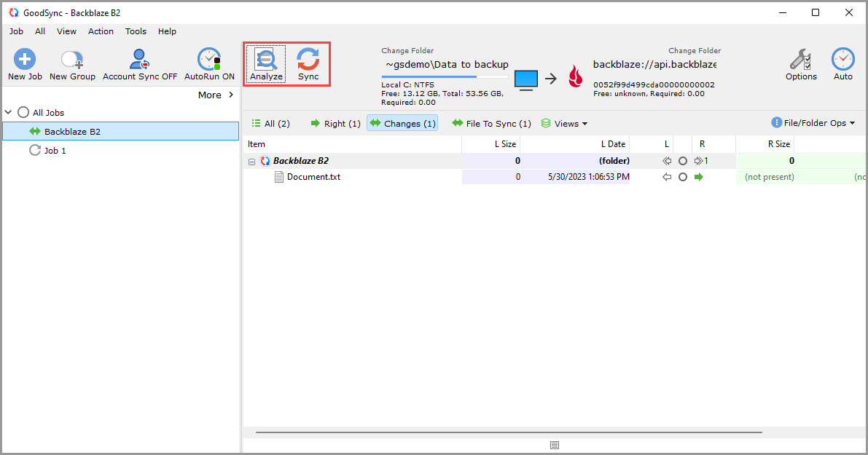
Task: Open the View menu
Action: [66, 31]
